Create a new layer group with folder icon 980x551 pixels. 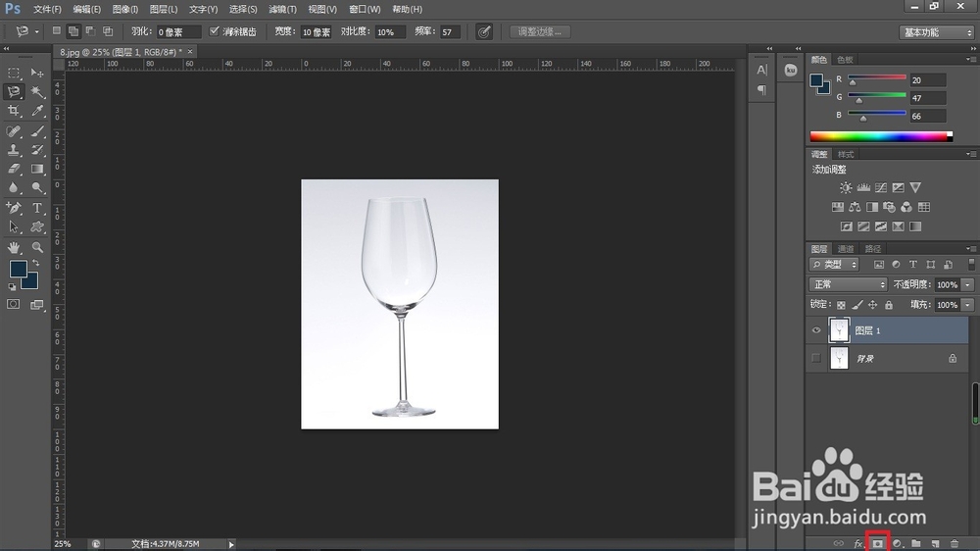point(916,543)
